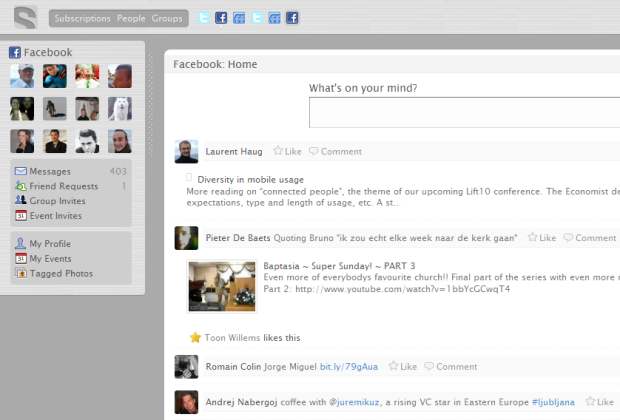This screenshot has width=620, height=420.
Task: Select the first Facebook account icon in top bar
Action: tap(221, 18)
